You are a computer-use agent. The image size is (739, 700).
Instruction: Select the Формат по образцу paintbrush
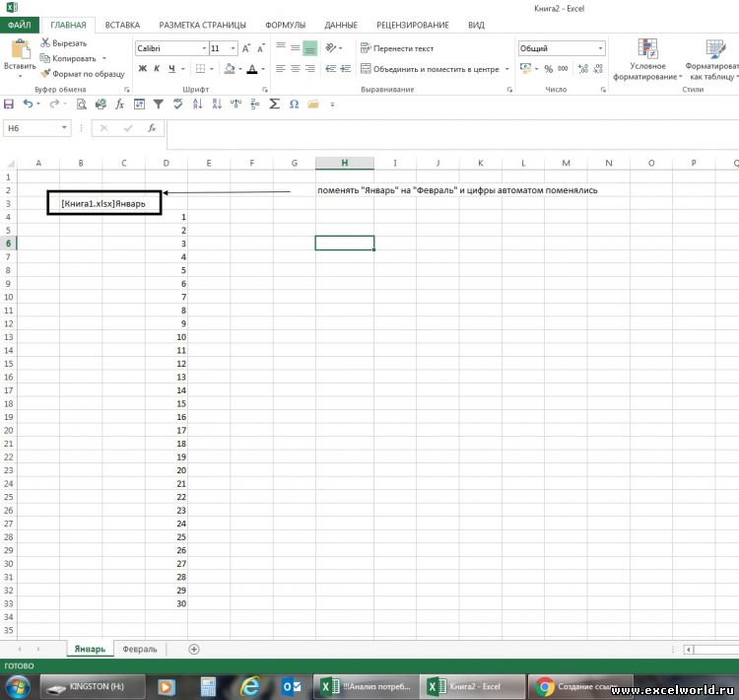pos(83,74)
